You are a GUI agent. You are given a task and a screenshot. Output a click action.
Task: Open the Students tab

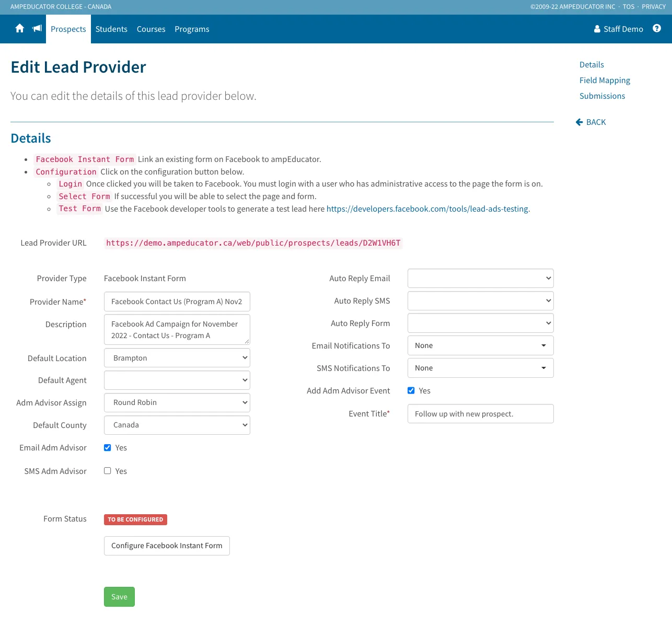click(111, 29)
